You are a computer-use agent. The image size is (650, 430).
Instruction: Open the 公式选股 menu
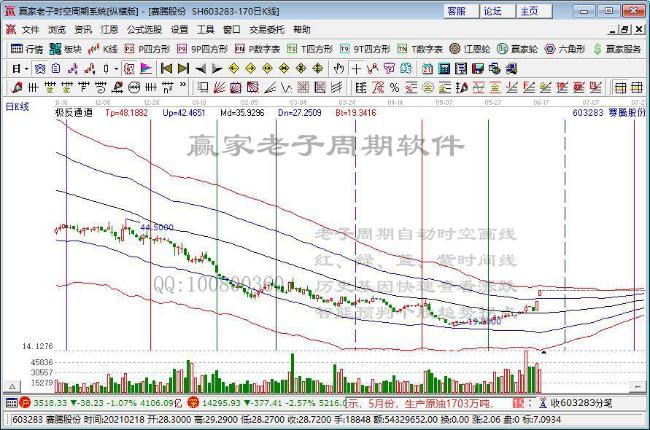(x=144, y=30)
